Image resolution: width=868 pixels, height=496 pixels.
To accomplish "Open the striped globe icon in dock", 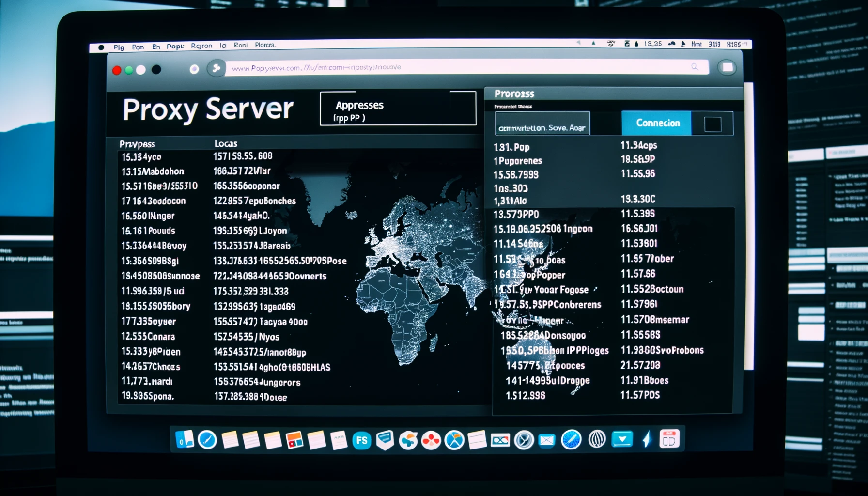I will click(597, 439).
